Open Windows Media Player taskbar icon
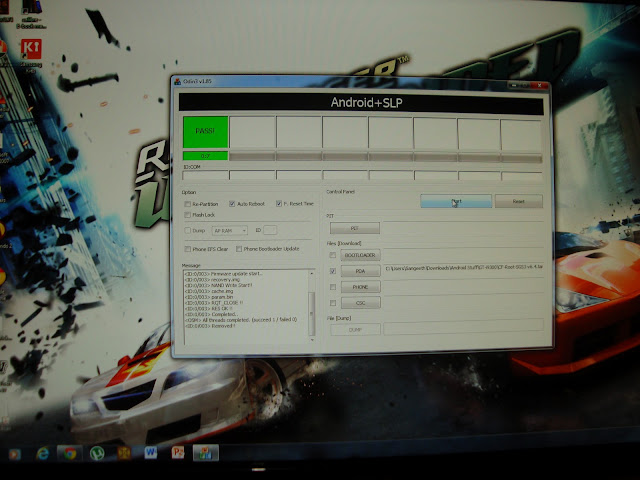The image size is (640, 480). click(x=15, y=454)
